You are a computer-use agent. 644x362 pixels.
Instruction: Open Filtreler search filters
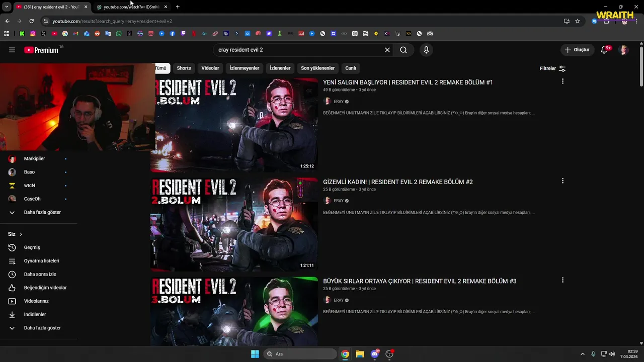(x=552, y=68)
